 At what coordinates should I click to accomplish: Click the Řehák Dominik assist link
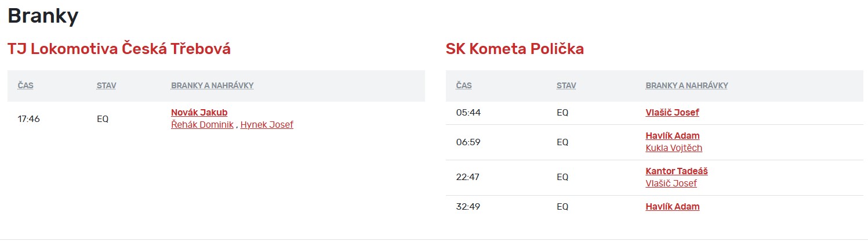tap(202, 125)
